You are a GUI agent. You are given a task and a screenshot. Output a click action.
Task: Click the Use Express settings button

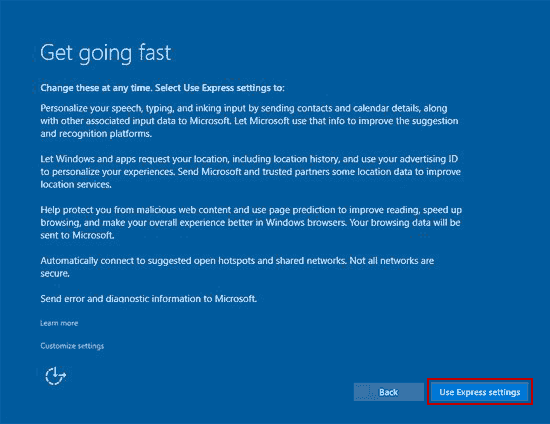[x=479, y=392]
